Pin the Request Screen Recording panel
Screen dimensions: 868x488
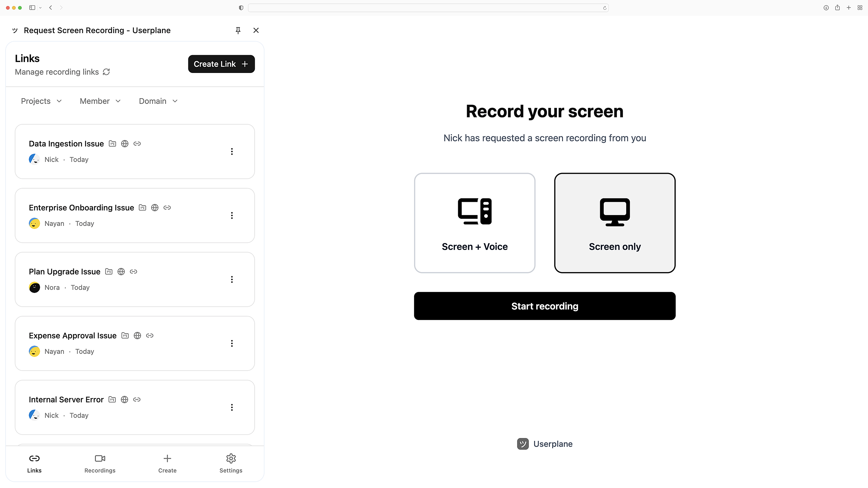238,30
